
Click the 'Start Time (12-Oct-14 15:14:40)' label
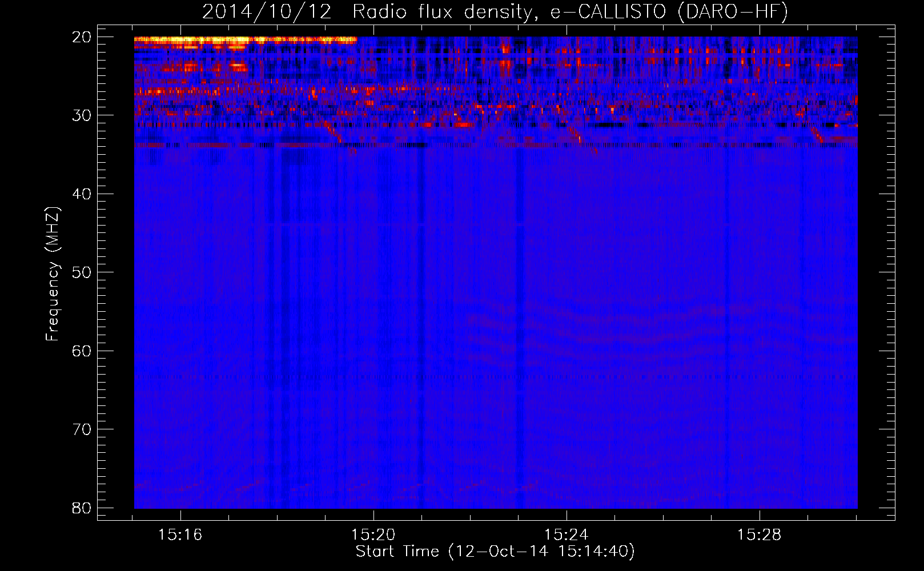point(495,552)
